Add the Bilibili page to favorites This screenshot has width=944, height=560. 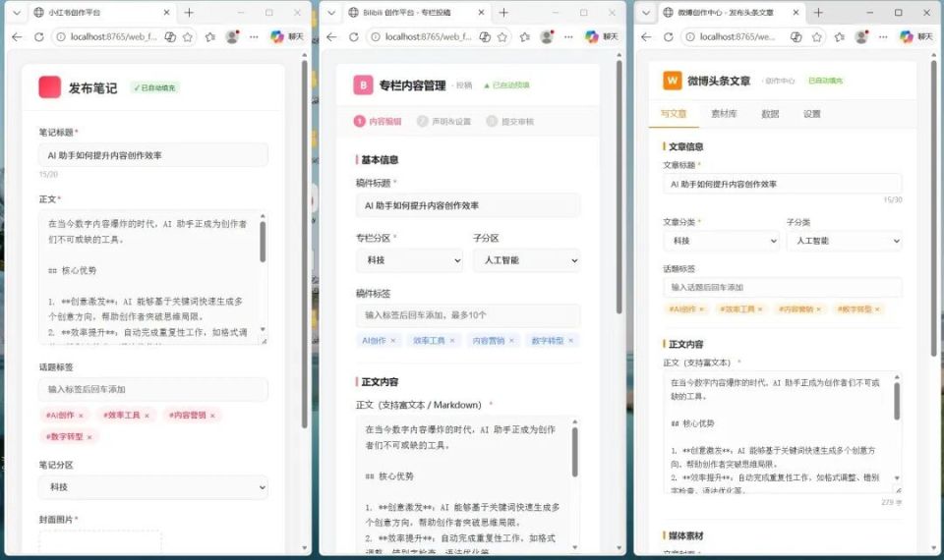(502, 37)
